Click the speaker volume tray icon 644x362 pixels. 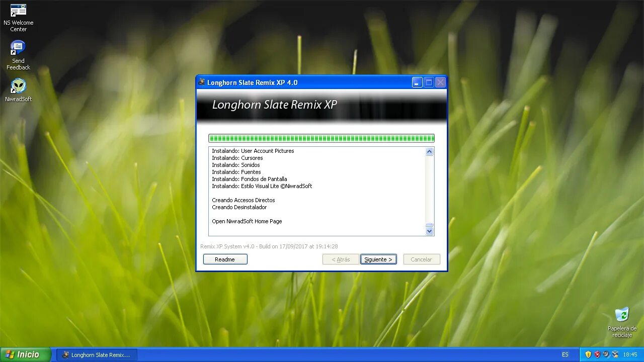click(x=606, y=354)
